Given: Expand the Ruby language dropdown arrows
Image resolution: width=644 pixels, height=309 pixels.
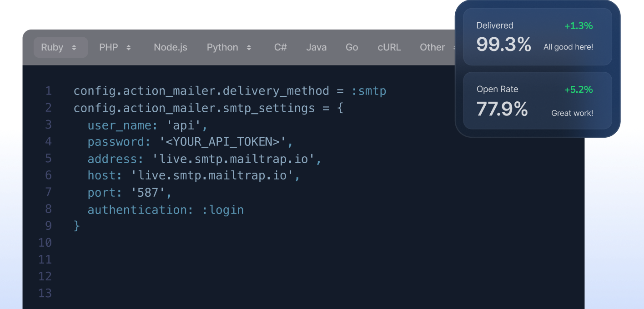Looking at the screenshot, I should click(x=74, y=48).
